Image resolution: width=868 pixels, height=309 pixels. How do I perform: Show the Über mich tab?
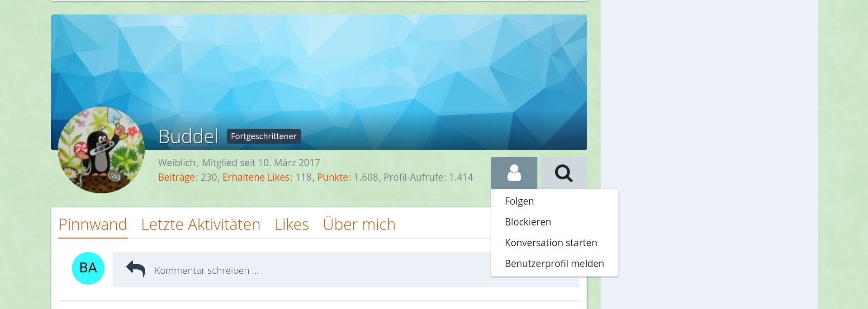pyautogui.click(x=359, y=225)
